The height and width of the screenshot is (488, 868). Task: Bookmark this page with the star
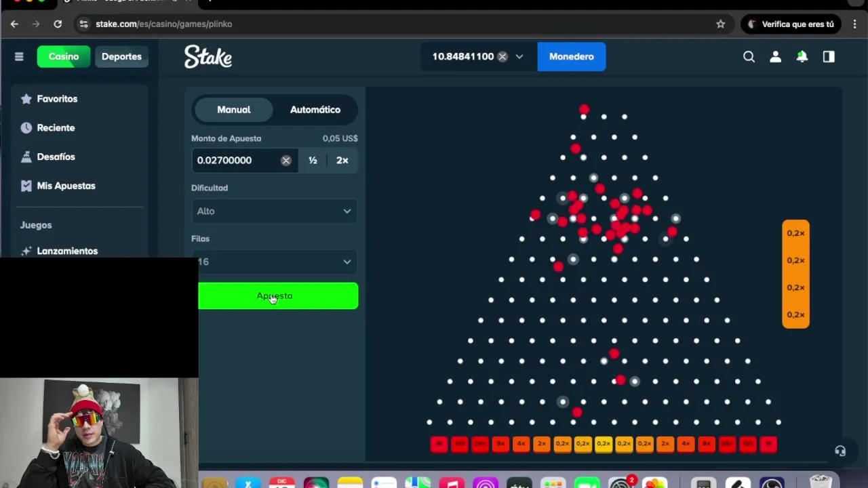pos(720,24)
